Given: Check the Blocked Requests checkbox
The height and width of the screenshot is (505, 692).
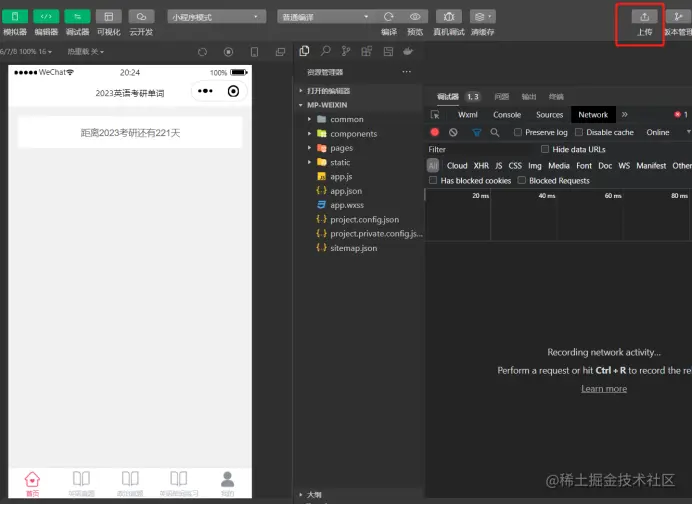Looking at the screenshot, I should (522, 180).
